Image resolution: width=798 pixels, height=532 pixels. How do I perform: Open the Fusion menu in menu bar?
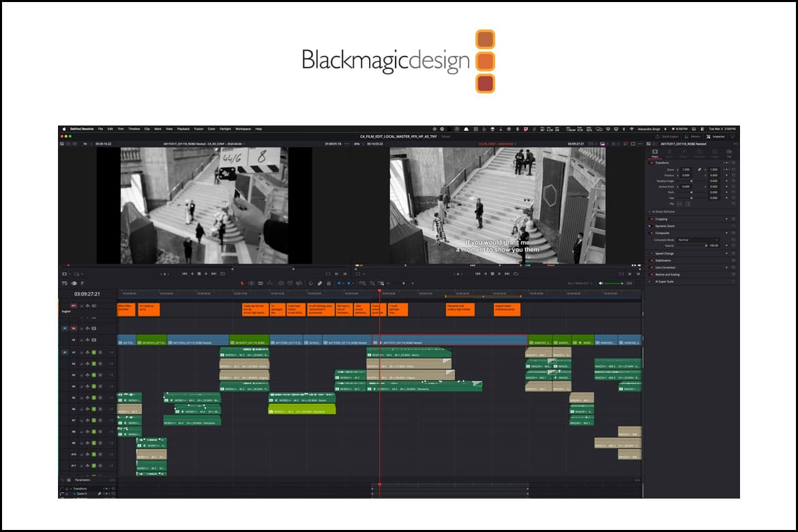(198, 128)
